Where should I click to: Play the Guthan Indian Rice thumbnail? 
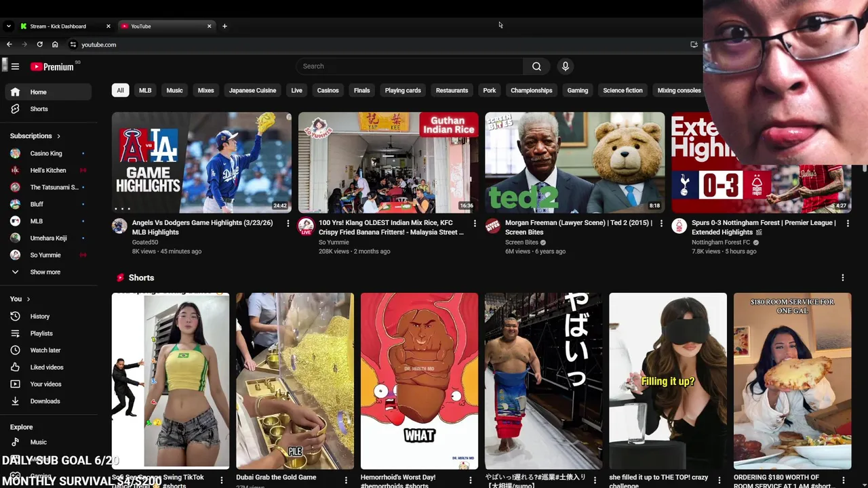point(388,163)
